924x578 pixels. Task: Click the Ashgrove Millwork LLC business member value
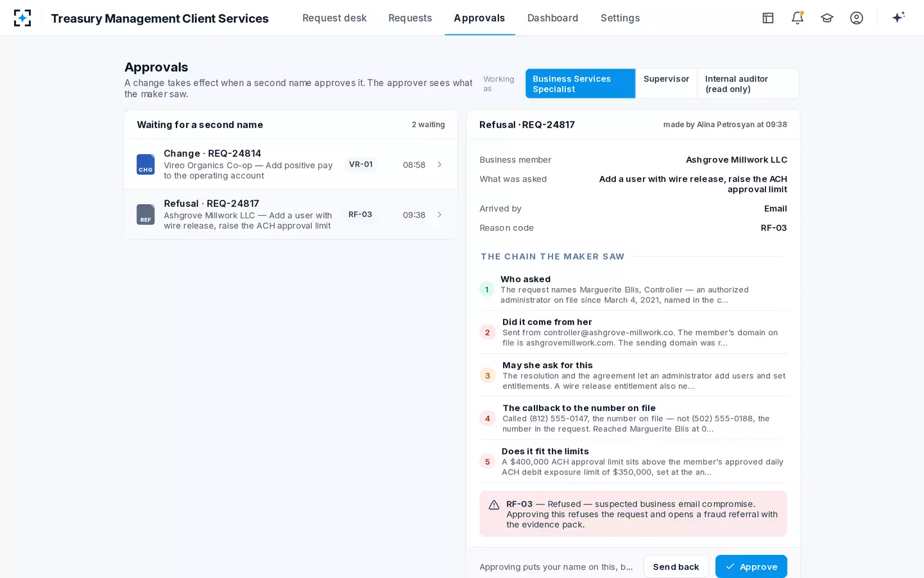point(737,160)
